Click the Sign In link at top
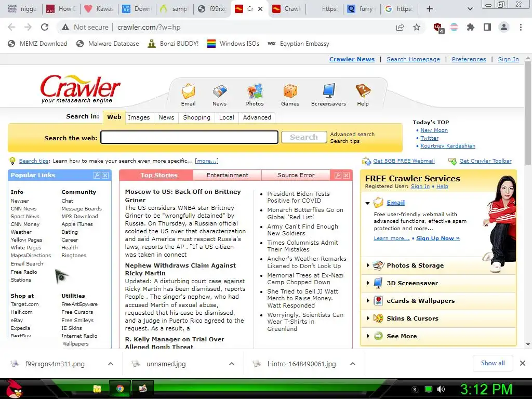The height and width of the screenshot is (399, 532). coord(508,59)
